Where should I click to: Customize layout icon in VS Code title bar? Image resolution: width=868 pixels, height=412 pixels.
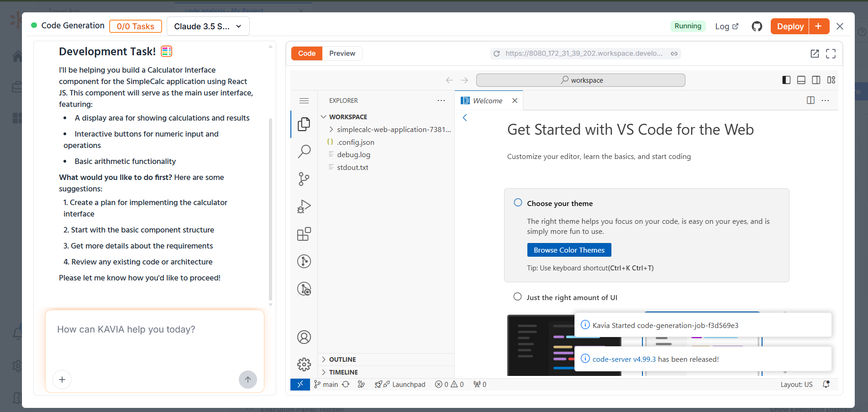(x=831, y=80)
